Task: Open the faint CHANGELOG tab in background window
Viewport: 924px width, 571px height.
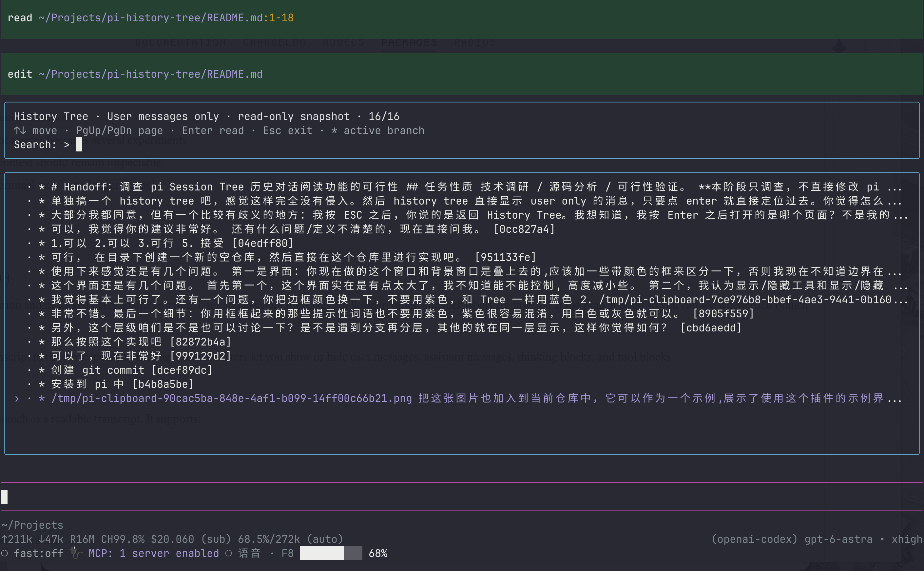Action: (274, 43)
